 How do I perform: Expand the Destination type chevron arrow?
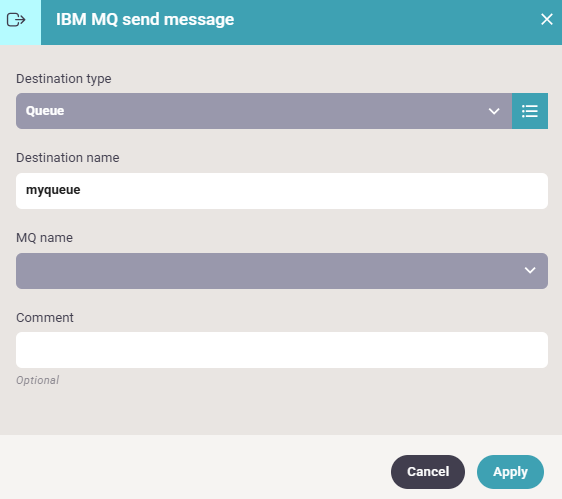[x=494, y=111]
